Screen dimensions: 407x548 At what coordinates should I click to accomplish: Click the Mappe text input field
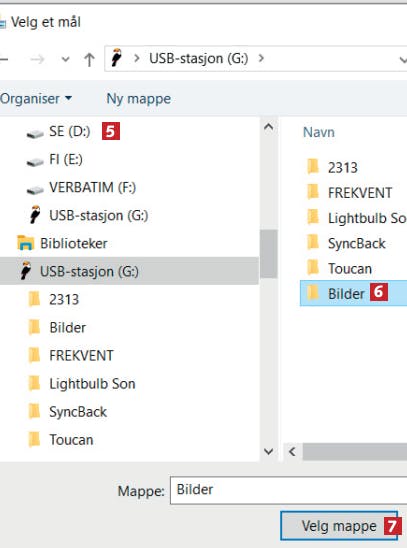point(289,490)
